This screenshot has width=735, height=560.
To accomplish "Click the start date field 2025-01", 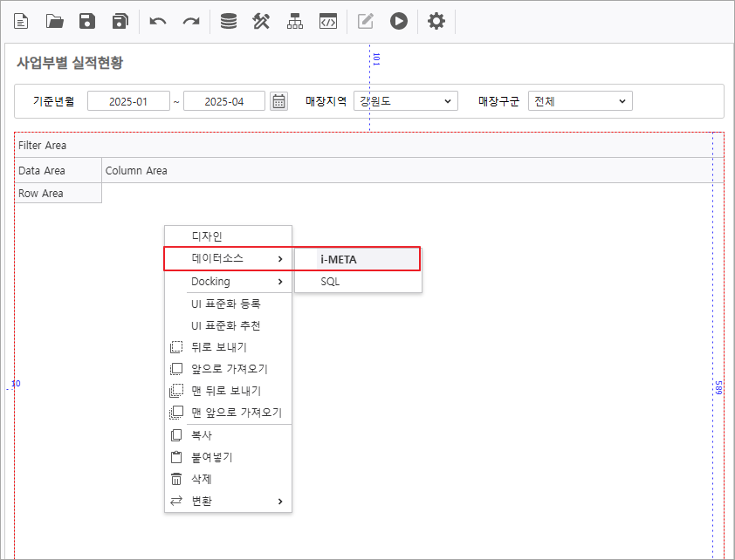I will [127, 101].
